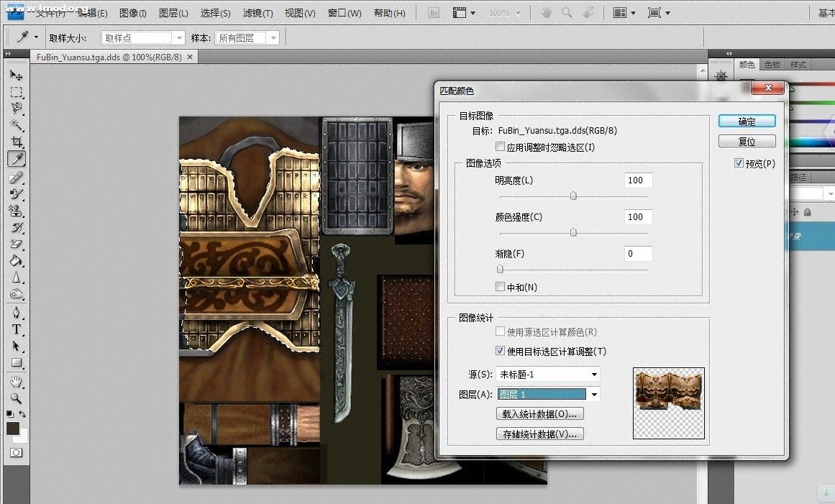This screenshot has width=835, height=504.
Task: Uncheck the 预览 preview checkbox
Action: click(x=739, y=164)
